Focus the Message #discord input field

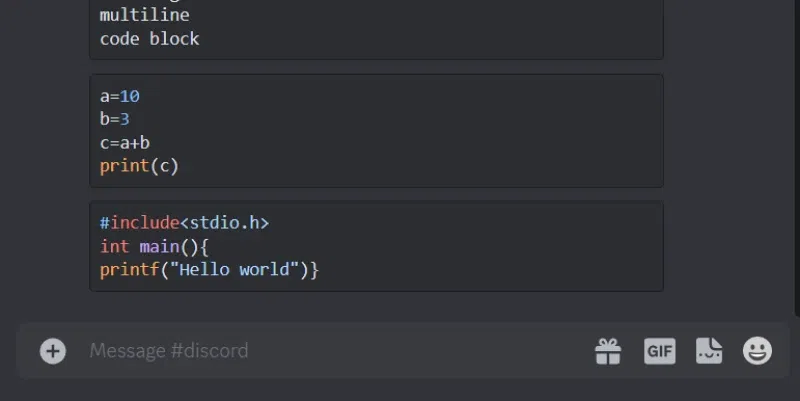pos(337,350)
